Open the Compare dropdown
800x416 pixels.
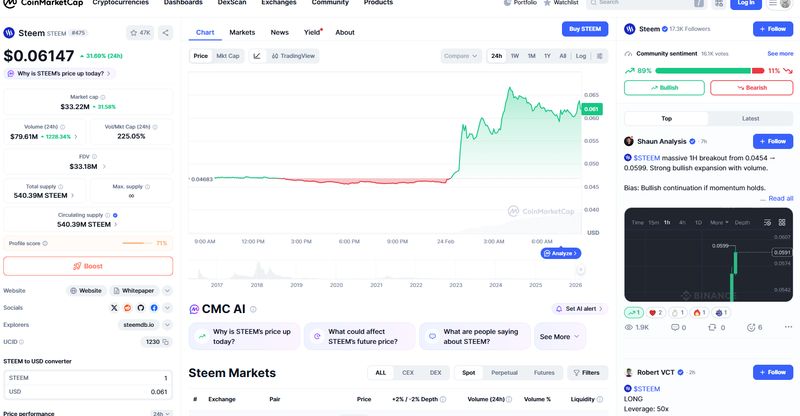(460, 56)
